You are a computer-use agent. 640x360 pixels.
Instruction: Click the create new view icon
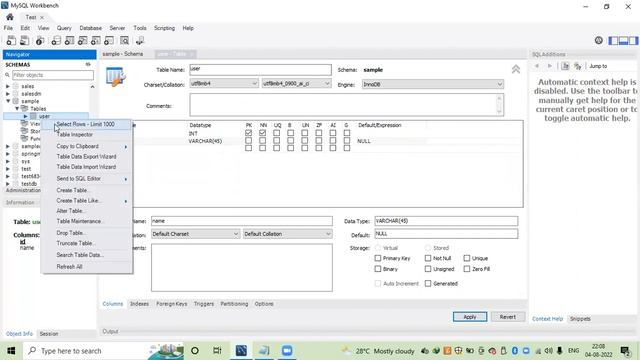tap(82, 40)
